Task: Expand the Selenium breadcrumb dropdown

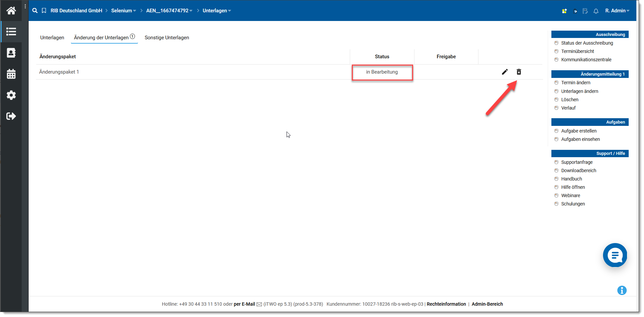Action: pos(124,11)
